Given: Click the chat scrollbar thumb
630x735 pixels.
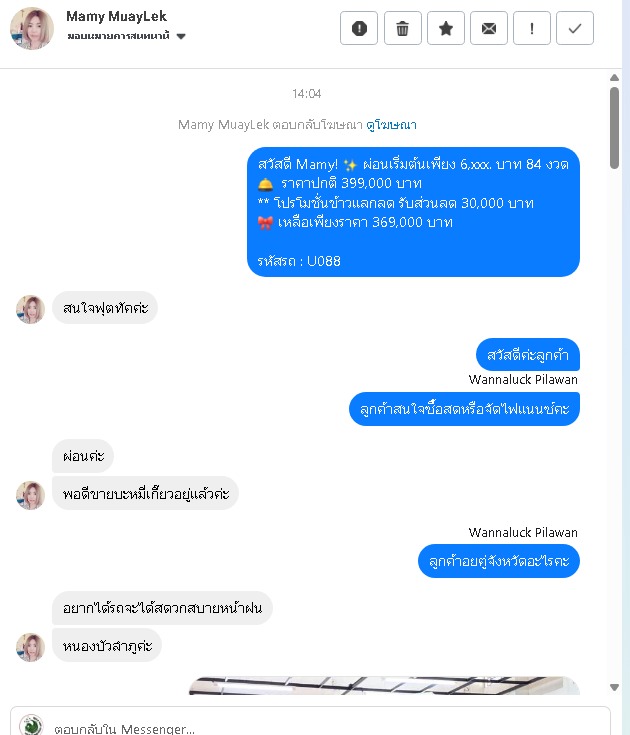Looking at the screenshot, I should [x=615, y=128].
